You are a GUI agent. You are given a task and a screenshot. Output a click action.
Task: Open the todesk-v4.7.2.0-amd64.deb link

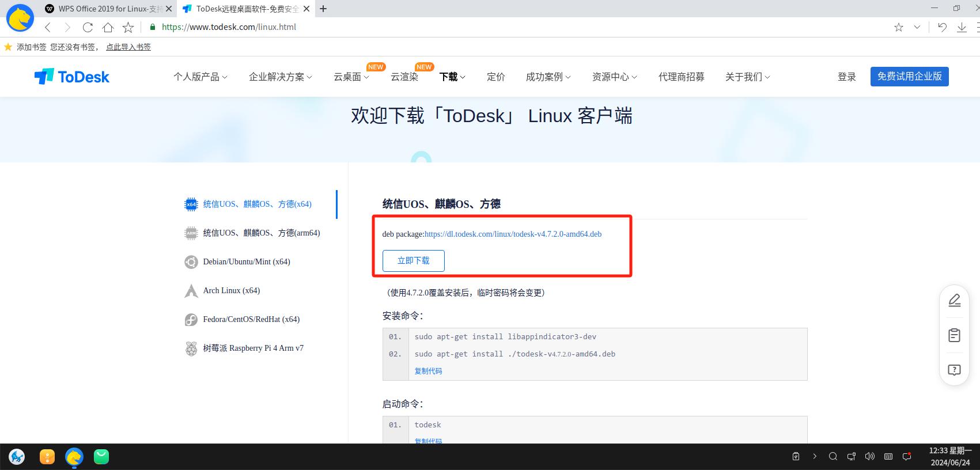click(x=513, y=234)
